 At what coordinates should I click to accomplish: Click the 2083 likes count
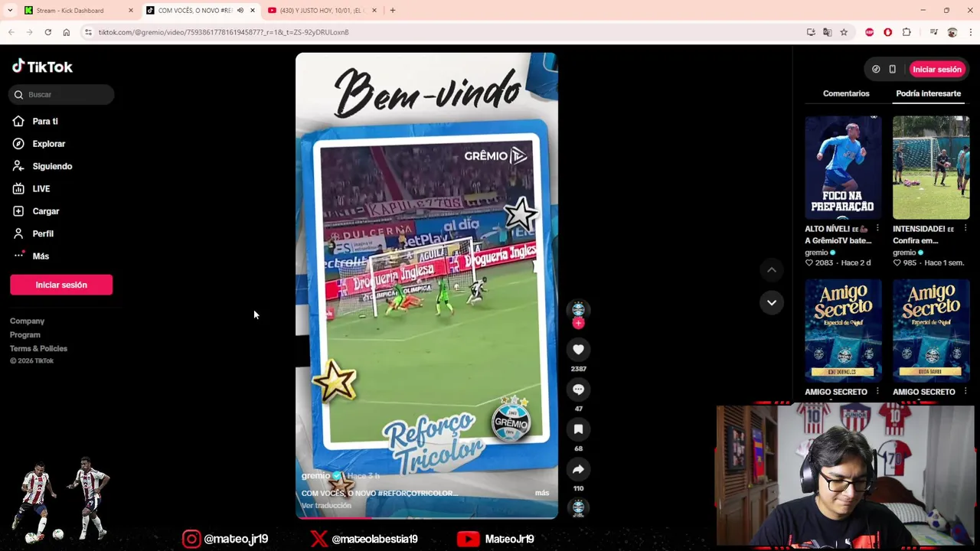coord(824,262)
